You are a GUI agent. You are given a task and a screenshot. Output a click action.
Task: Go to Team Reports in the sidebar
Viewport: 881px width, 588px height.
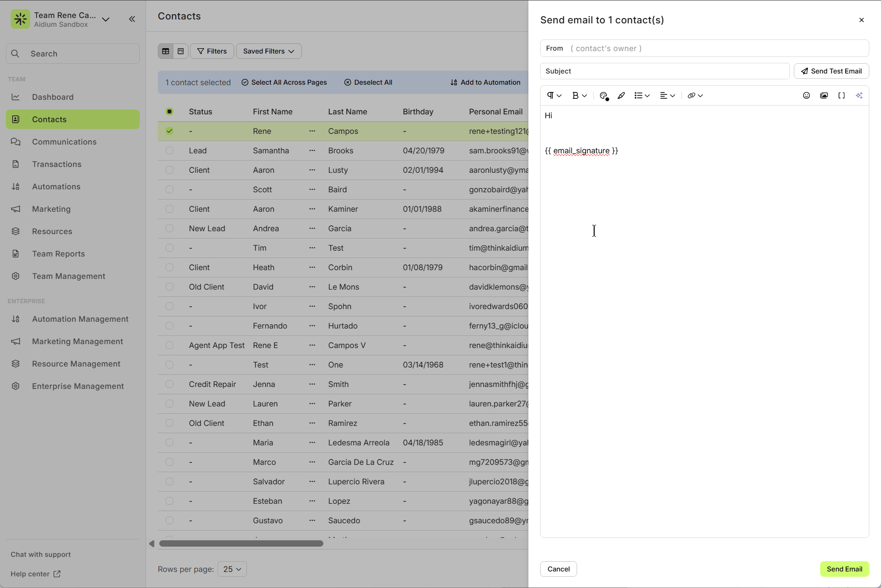pyautogui.click(x=58, y=254)
